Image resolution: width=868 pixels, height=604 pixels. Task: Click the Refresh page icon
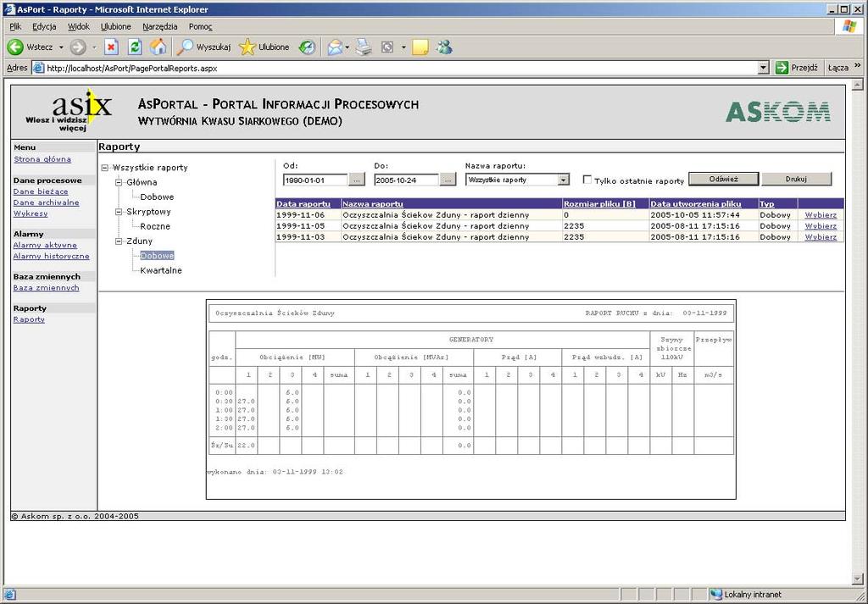[x=135, y=47]
